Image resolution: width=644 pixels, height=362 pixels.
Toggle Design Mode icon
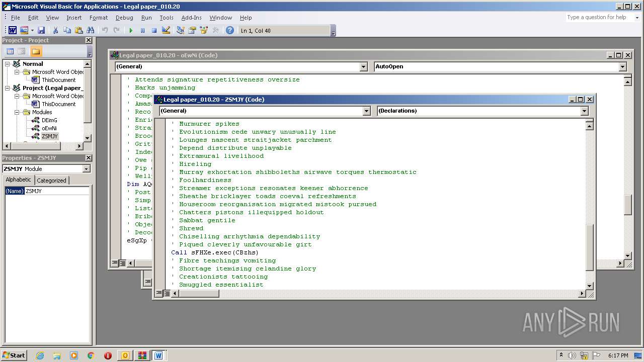coord(166,30)
